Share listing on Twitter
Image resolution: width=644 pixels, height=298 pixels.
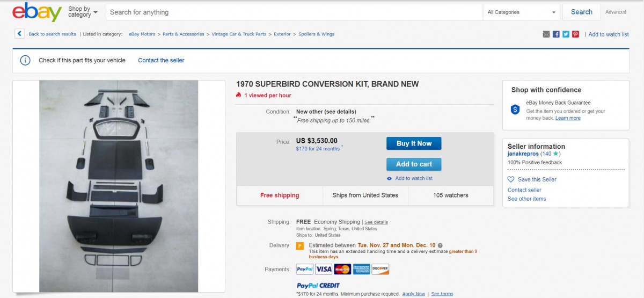[566, 34]
